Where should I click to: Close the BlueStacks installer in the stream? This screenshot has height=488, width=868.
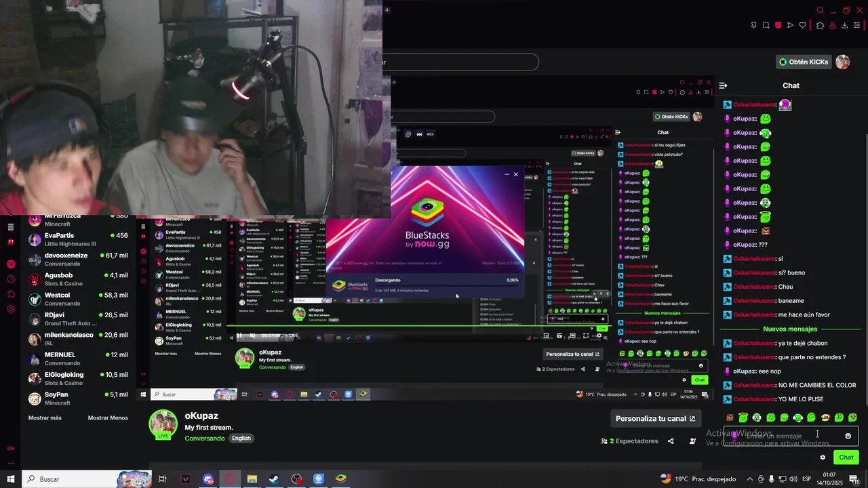coord(515,174)
